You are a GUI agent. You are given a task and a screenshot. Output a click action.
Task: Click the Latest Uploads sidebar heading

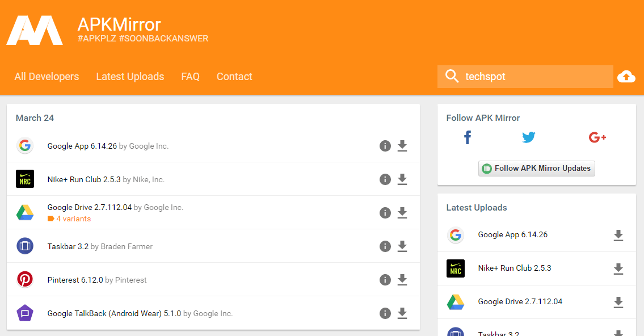pos(477,207)
